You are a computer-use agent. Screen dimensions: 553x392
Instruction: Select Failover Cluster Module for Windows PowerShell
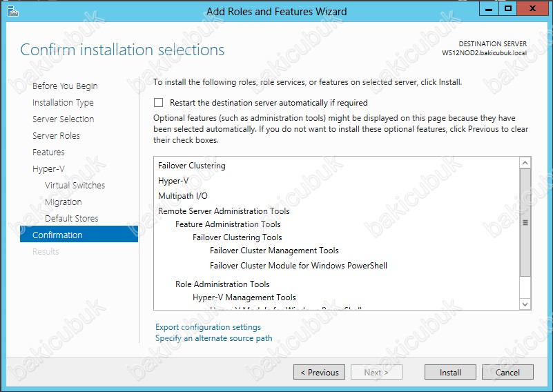point(298,266)
